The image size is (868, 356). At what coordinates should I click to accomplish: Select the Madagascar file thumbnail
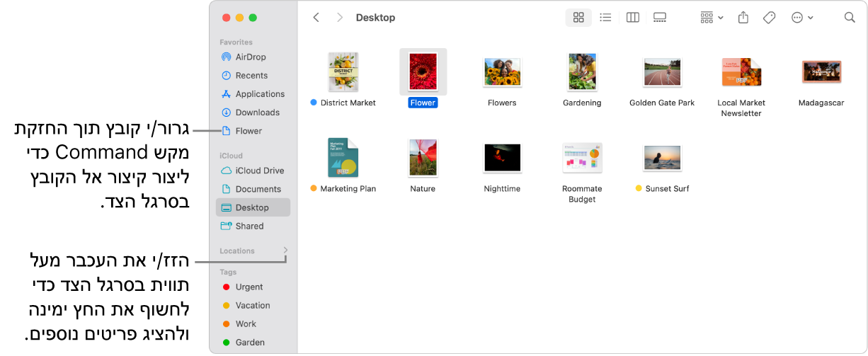[821, 72]
